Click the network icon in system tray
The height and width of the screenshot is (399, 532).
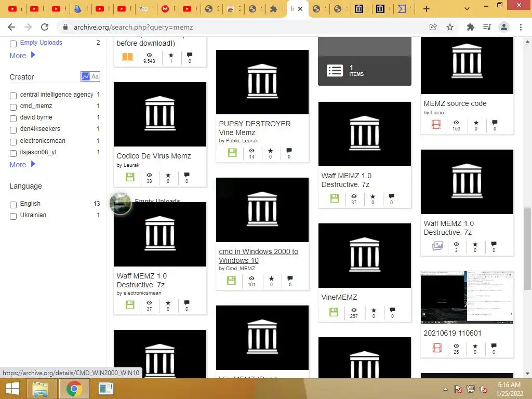(471, 389)
